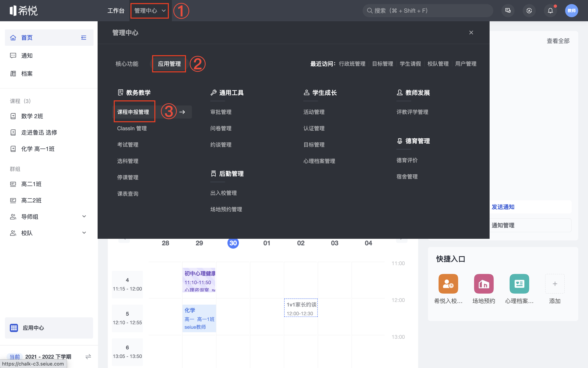Screen dimensions: 588x368
Task: Open 审批管理
Action: 221,112
